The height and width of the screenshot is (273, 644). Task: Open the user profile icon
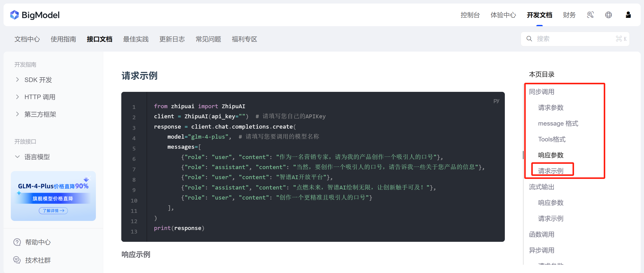628,15
